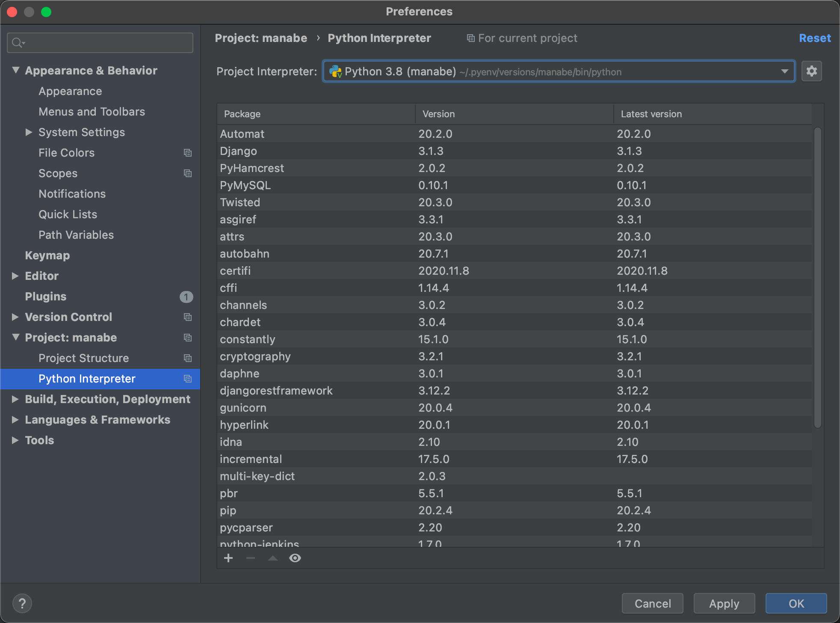Select the Automat package row
The height and width of the screenshot is (623, 840).
click(x=515, y=134)
